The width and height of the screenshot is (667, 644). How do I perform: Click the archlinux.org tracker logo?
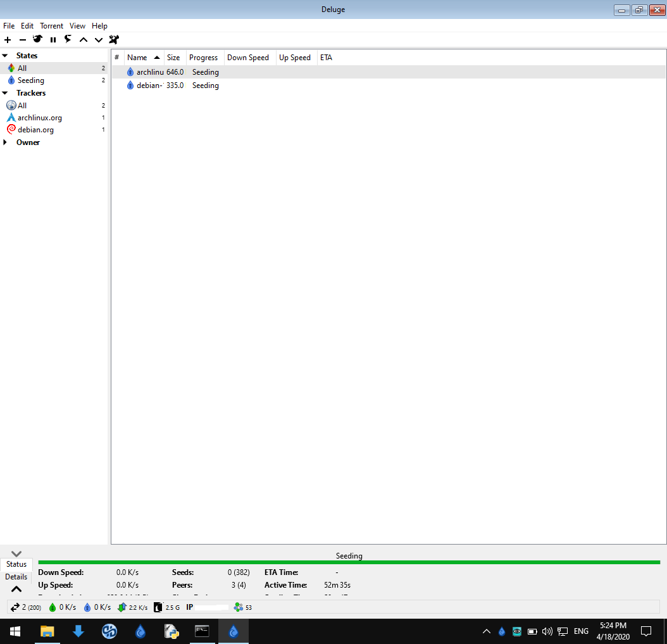(x=11, y=118)
